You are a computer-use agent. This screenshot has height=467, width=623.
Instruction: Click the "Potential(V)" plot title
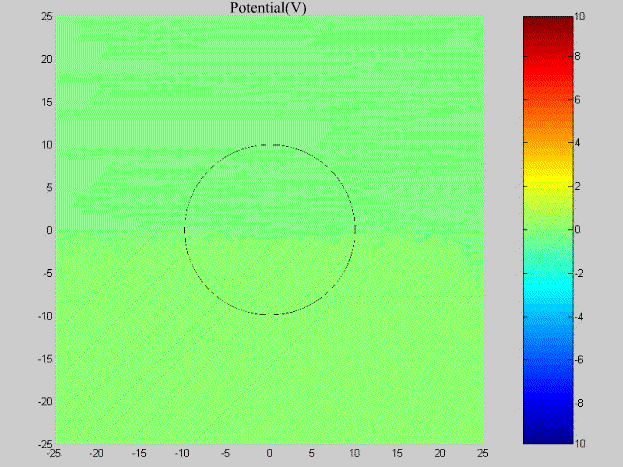(x=268, y=8)
